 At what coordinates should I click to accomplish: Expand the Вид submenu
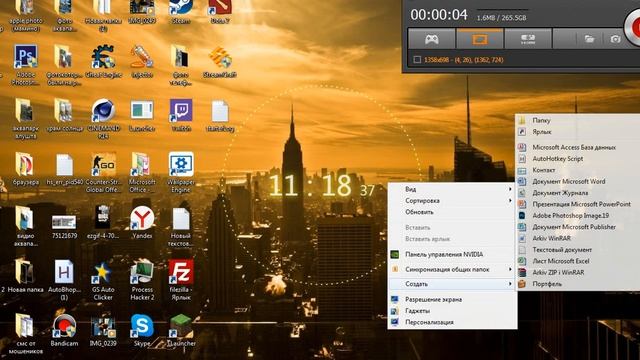[x=452, y=189]
